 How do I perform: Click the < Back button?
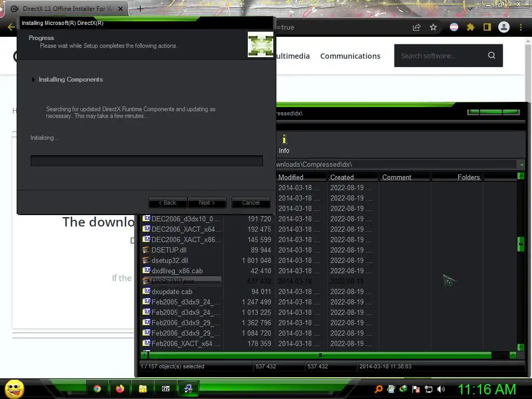pos(168,203)
